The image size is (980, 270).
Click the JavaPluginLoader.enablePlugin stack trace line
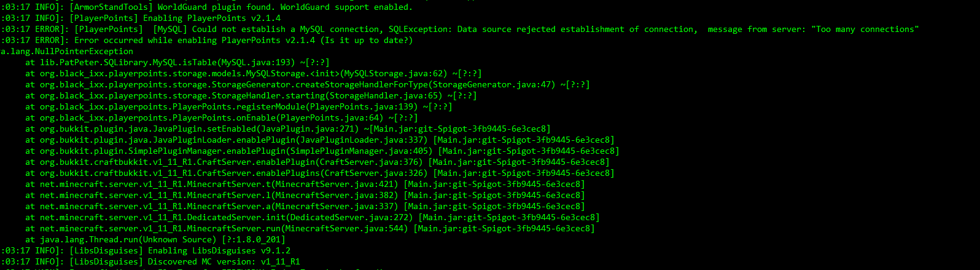coord(319,140)
